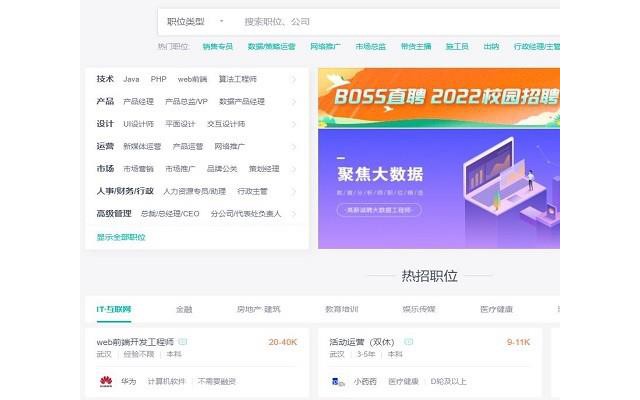Select 网络推广 in the 运营 row
This screenshot has width=640, height=400.
229,147
